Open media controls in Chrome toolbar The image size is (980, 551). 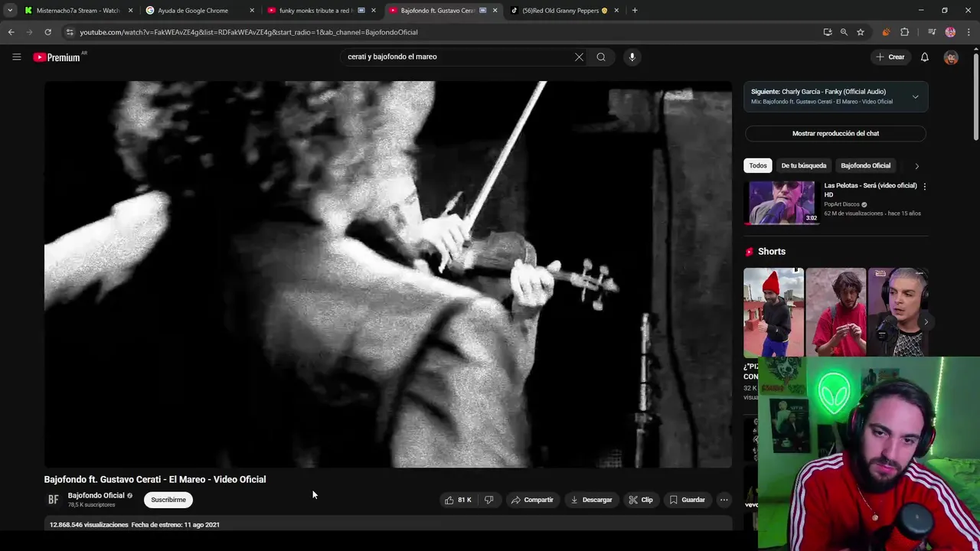pyautogui.click(x=932, y=32)
